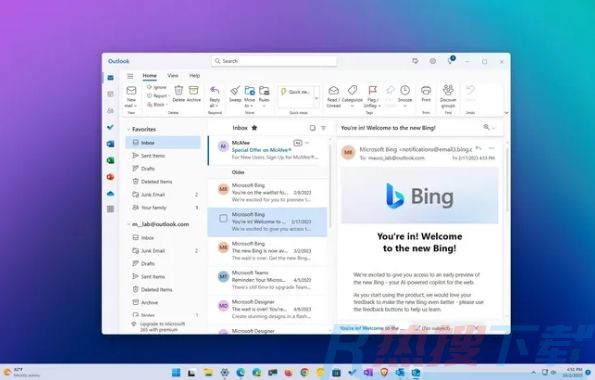Screen dimensions: 595x380
Task: Switch to the View ribbon tab
Action: pyautogui.click(x=173, y=76)
